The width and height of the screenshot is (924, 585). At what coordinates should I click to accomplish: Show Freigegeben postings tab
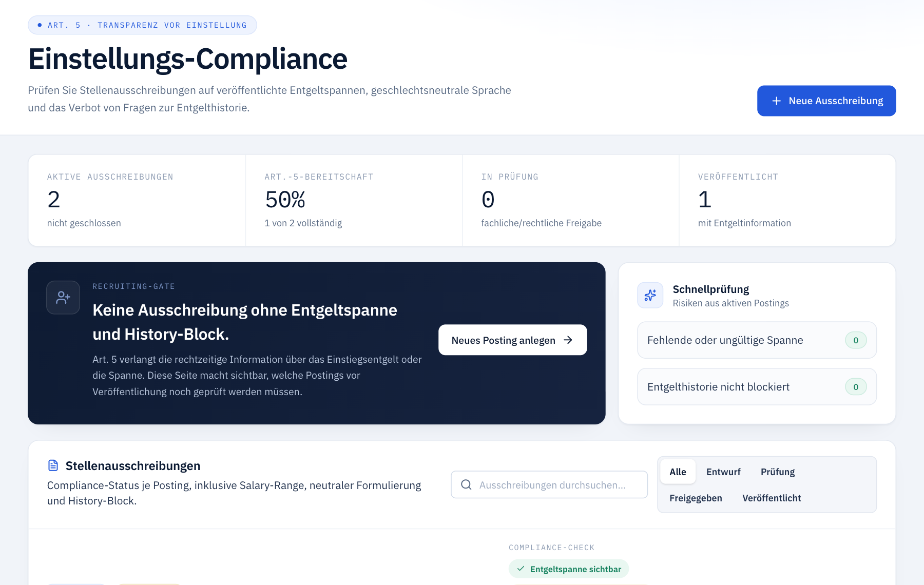tap(696, 498)
